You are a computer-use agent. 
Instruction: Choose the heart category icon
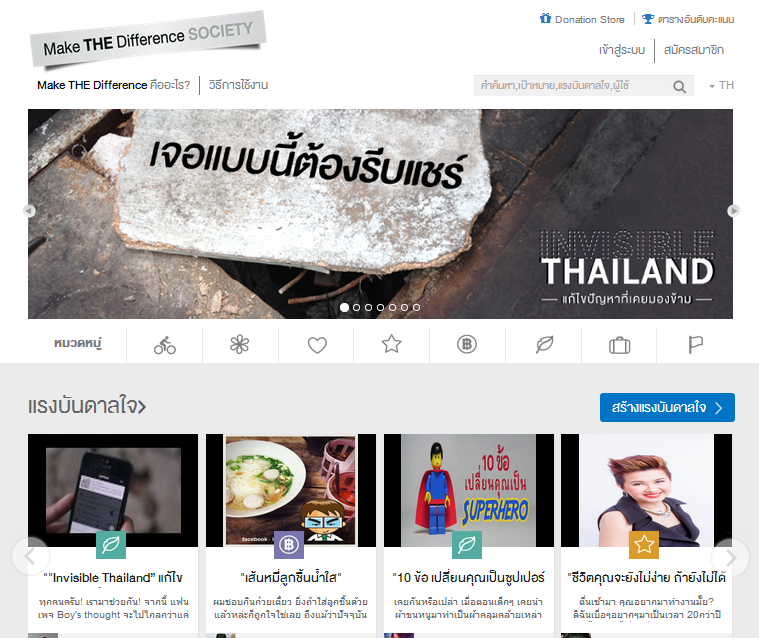317,345
